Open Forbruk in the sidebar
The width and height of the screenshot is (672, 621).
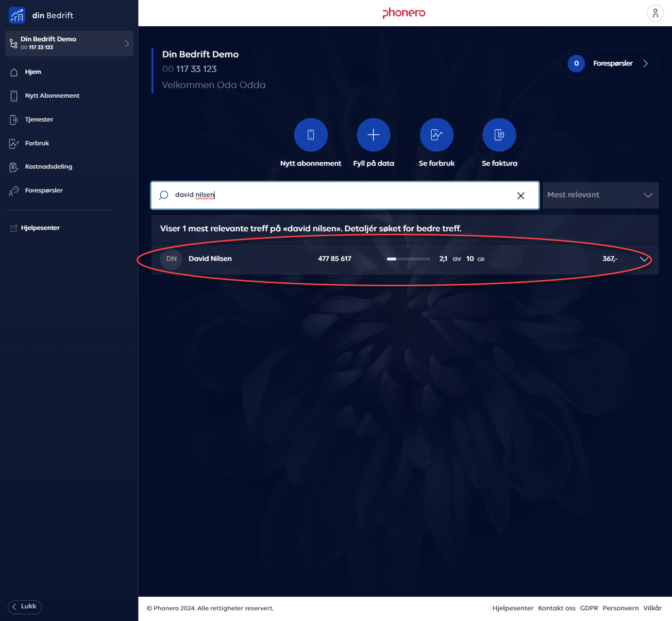pos(37,143)
